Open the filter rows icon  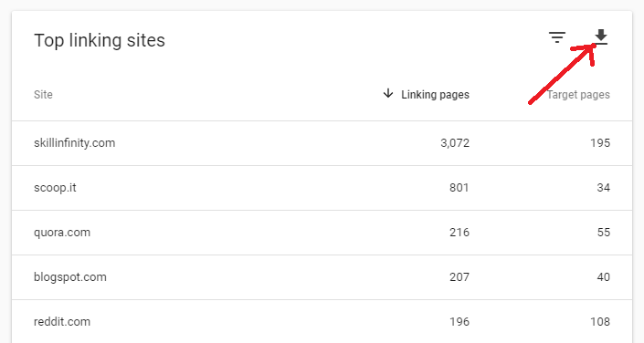557,37
